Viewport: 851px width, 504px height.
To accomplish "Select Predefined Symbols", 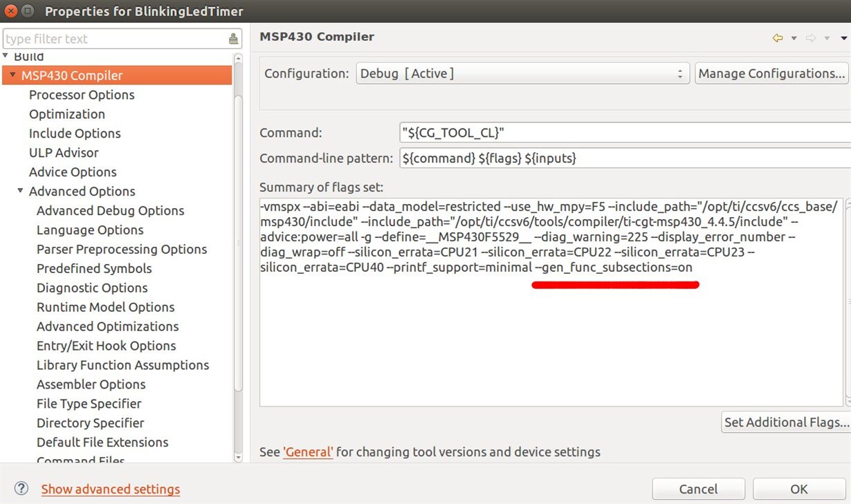I will click(x=94, y=268).
